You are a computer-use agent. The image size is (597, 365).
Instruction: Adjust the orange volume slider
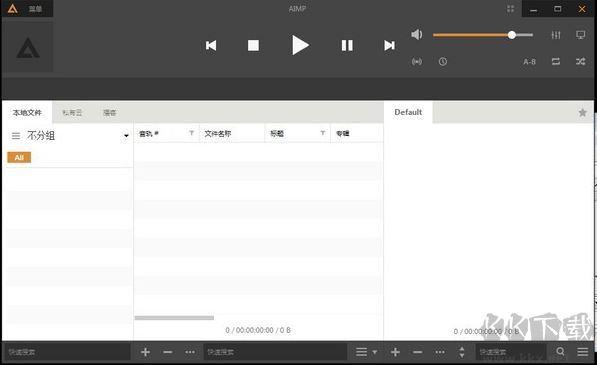click(x=483, y=35)
